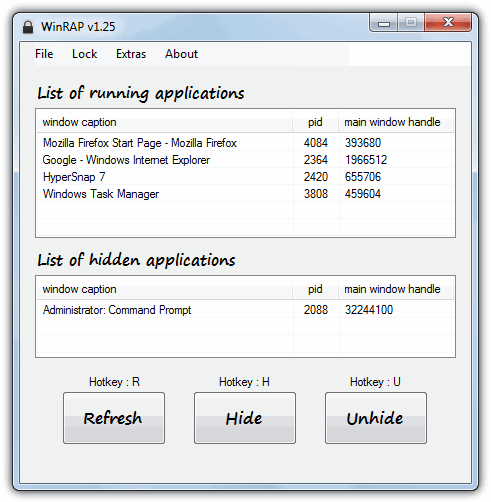Click running list main window handle header
The height and width of the screenshot is (502, 491).
coord(396,122)
